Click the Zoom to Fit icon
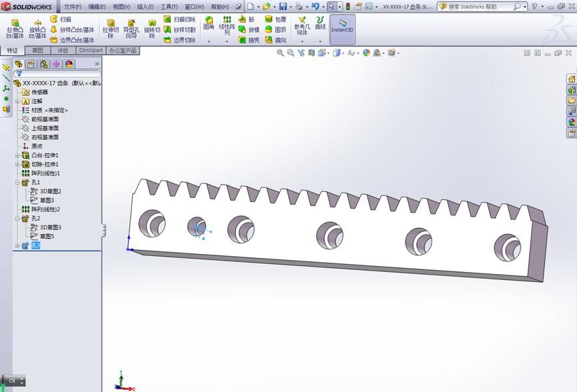Viewport: 577px width, 392px height. click(x=280, y=53)
